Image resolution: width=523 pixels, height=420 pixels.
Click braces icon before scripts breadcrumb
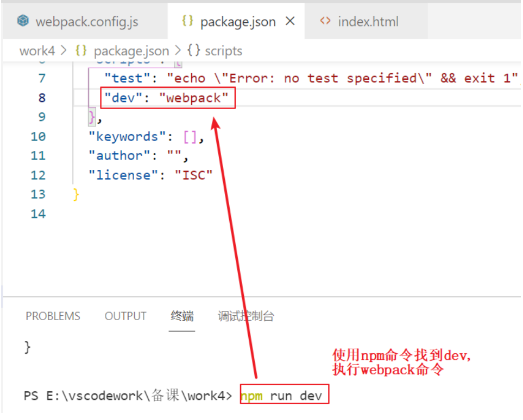(x=193, y=50)
